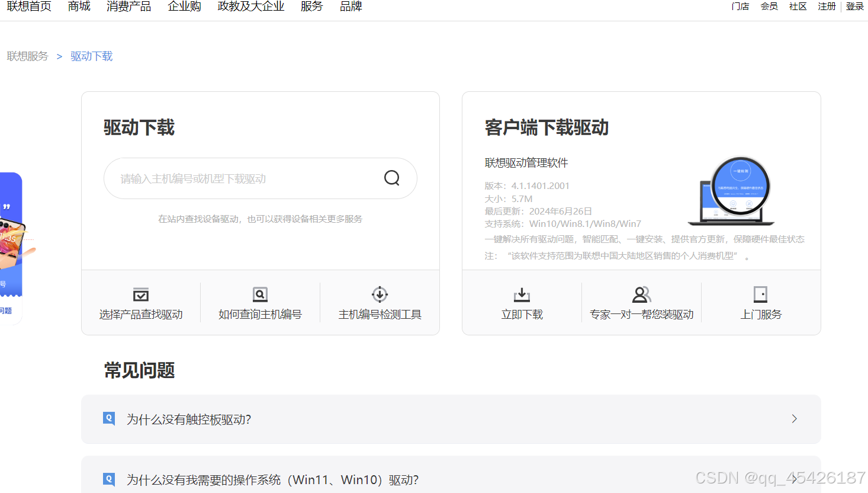This screenshot has width=868, height=493.
Task: Click the 上门服务 door icon
Action: point(760,294)
